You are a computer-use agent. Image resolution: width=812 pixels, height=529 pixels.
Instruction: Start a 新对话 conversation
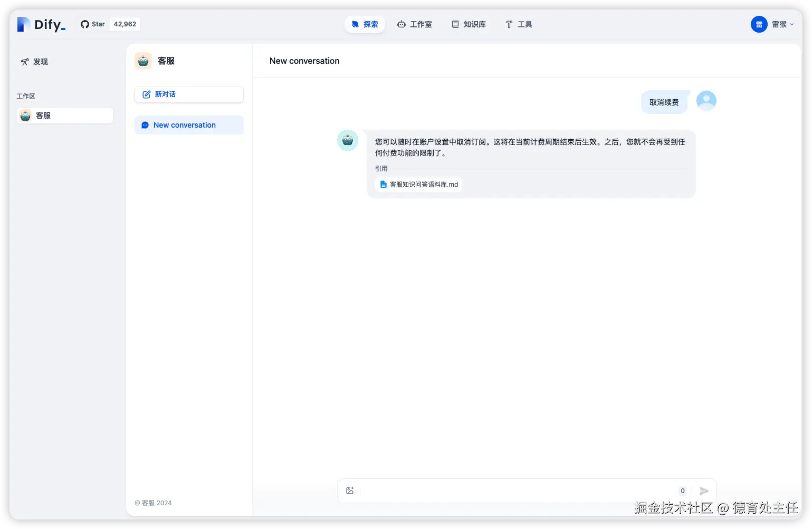click(x=188, y=94)
